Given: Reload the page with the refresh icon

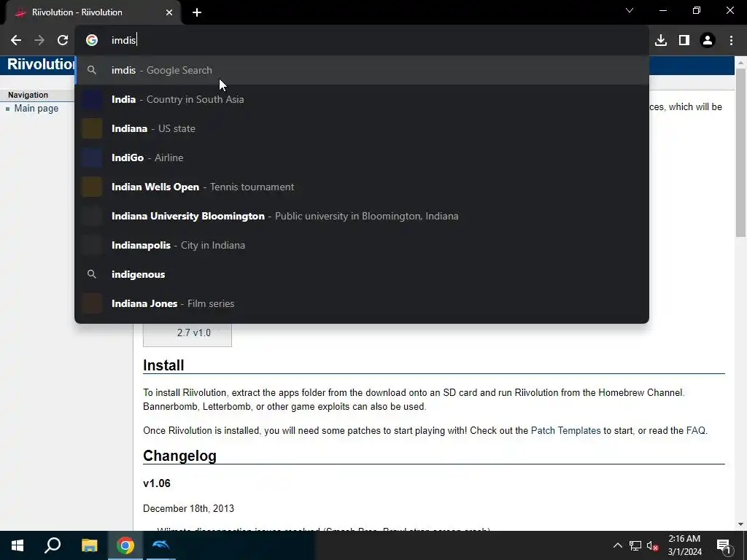Looking at the screenshot, I should pos(63,41).
